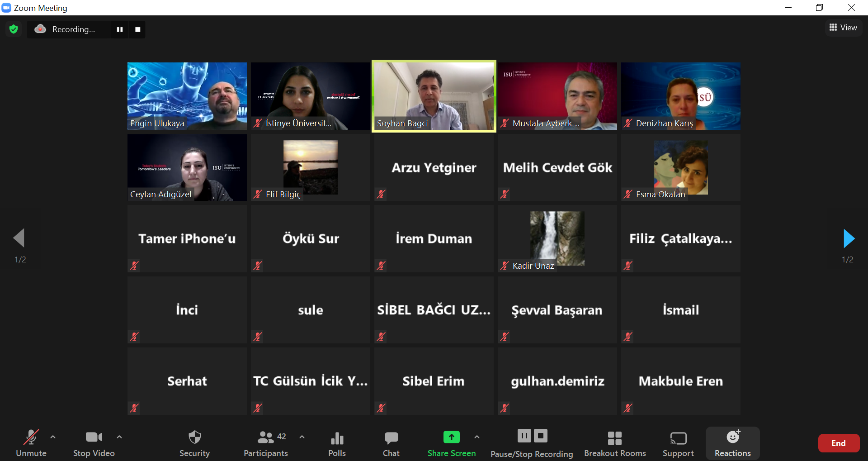Open the View layout menu

click(x=843, y=28)
